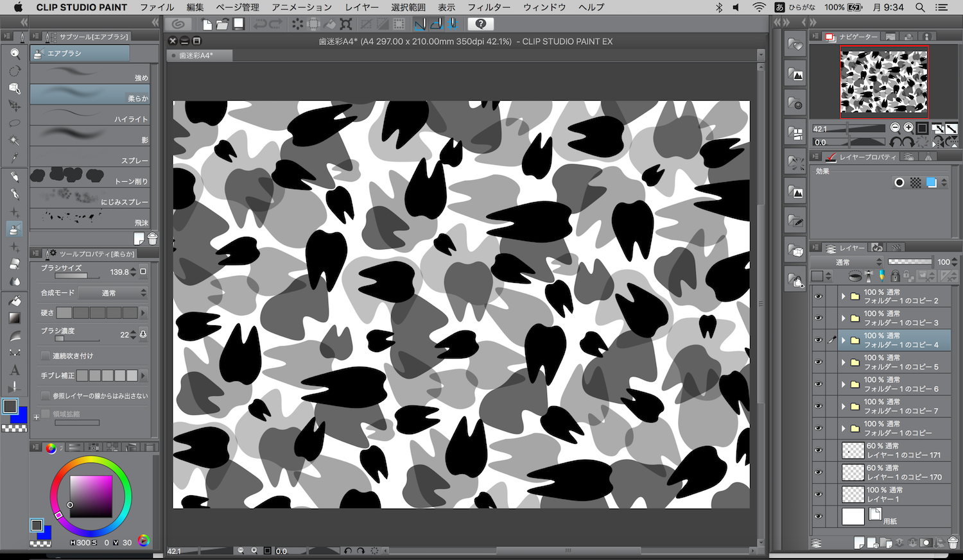This screenshot has height=560, width=963.
Task: Select the Airbrush tool in toolbar
Action: 14,229
